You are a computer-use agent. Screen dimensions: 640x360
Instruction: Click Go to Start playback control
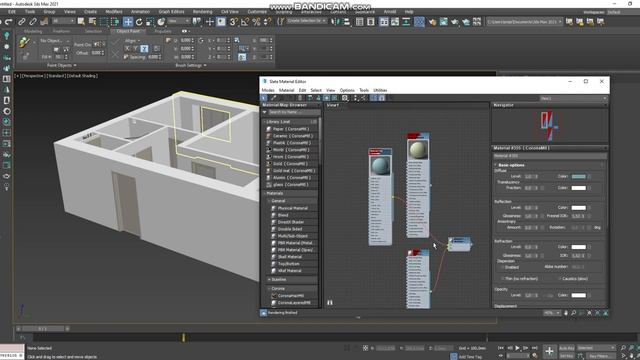tap(501, 348)
